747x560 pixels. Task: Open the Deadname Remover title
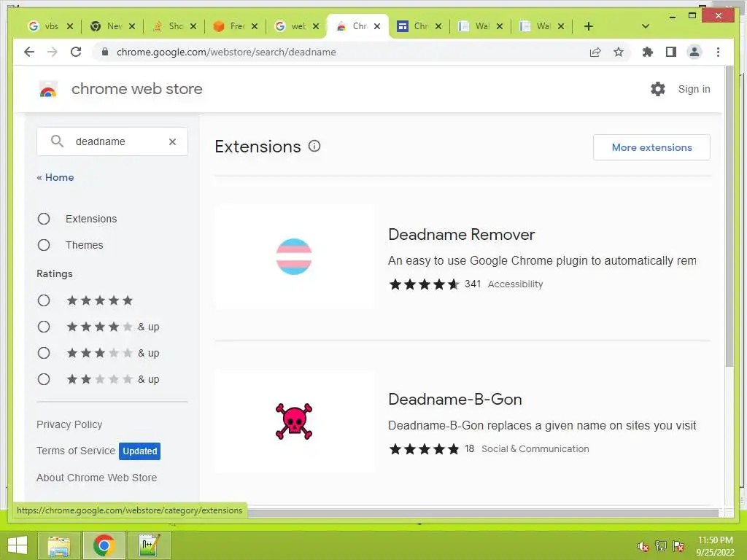[x=461, y=234]
